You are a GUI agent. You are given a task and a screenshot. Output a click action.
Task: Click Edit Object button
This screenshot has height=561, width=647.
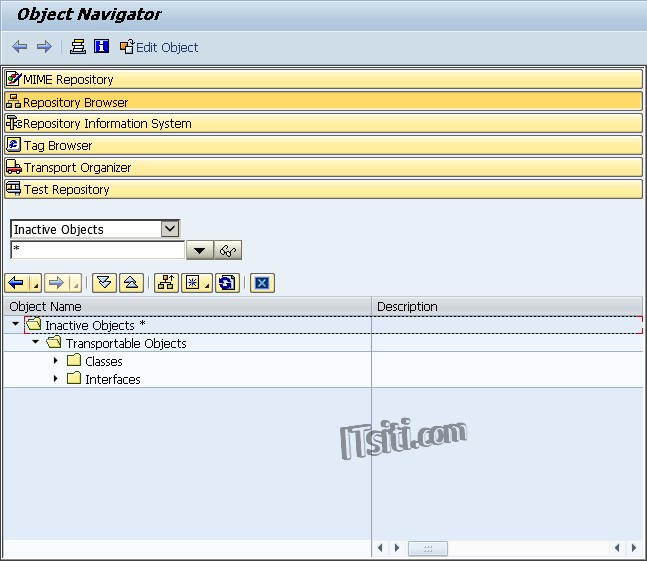[159, 47]
